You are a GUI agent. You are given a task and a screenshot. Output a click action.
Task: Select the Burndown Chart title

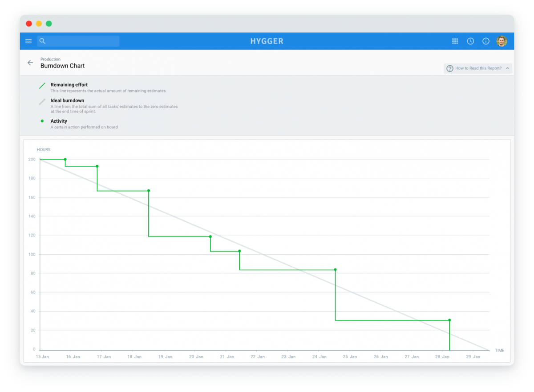(x=63, y=66)
